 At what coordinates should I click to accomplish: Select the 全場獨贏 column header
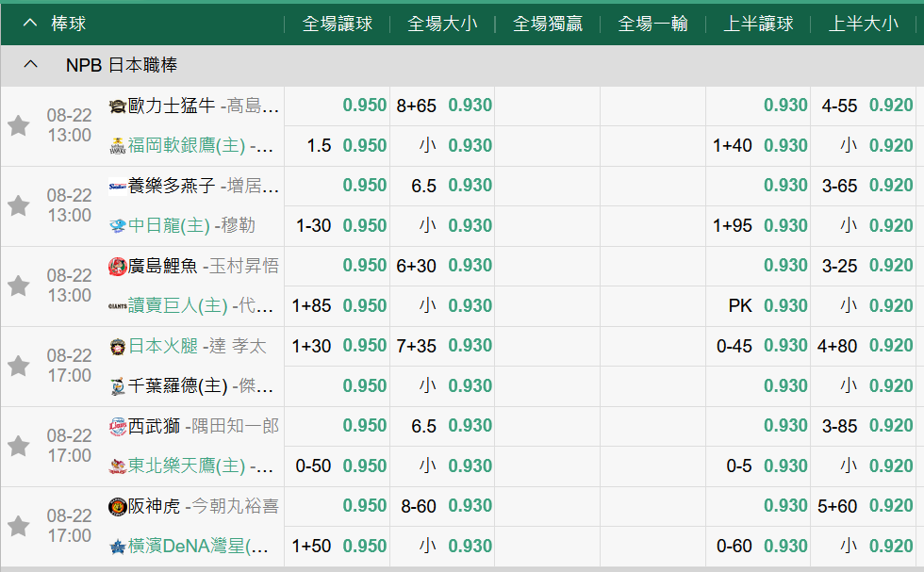tap(548, 24)
